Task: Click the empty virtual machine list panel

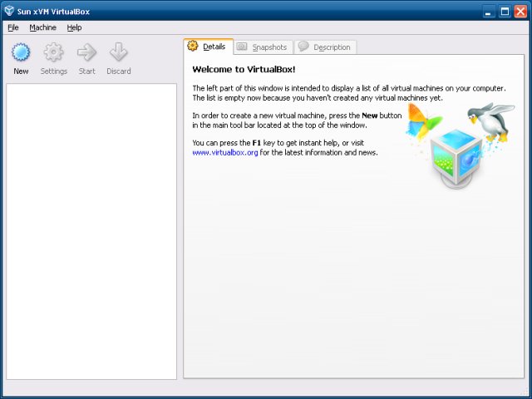Action: [91, 231]
